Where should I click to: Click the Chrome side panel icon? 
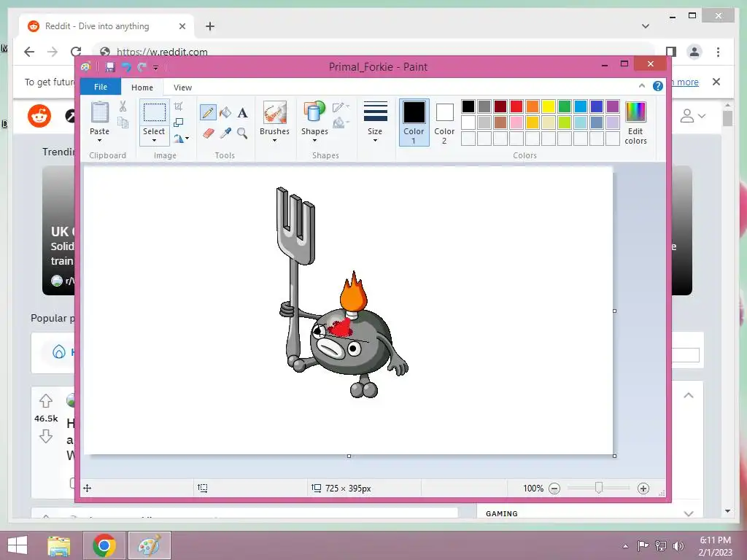[671, 52]
